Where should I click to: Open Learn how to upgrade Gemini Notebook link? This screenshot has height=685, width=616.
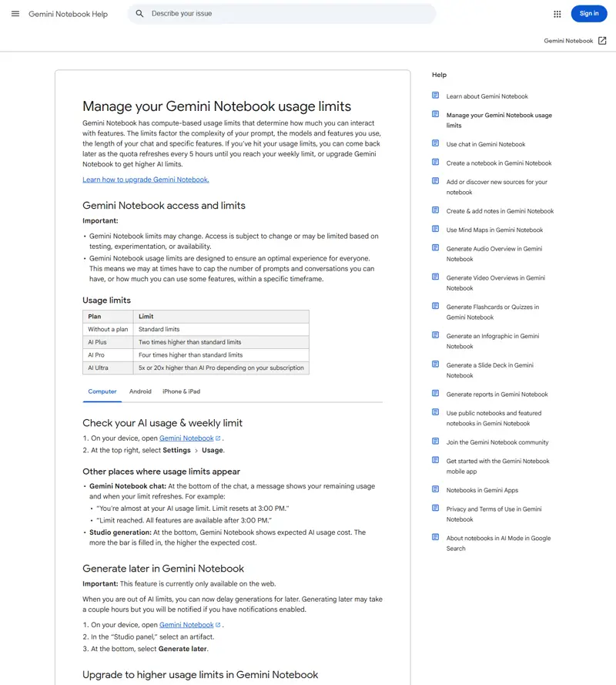click(x=146, y=180)
